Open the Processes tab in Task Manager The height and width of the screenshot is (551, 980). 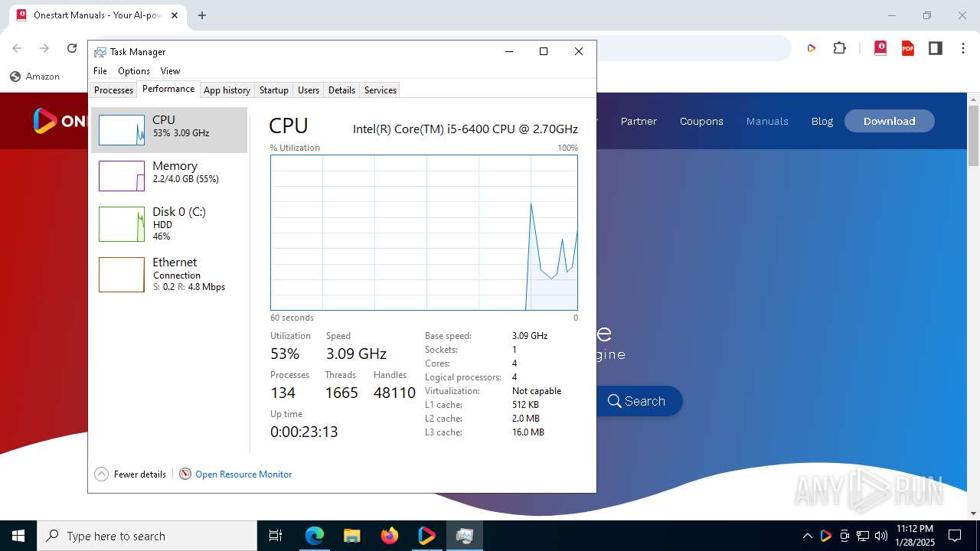tap(113, 90)
